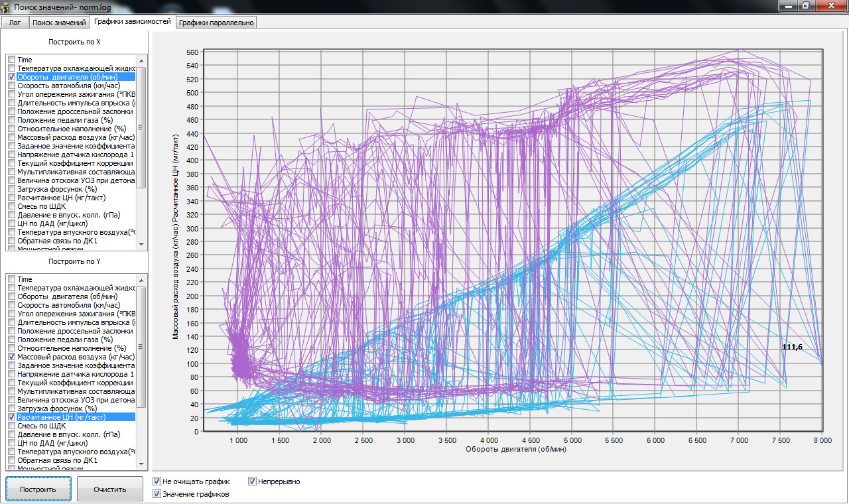The image size is (849, 504).
Task: Click X list scrollbar down arrow
Action: [141, 245]
